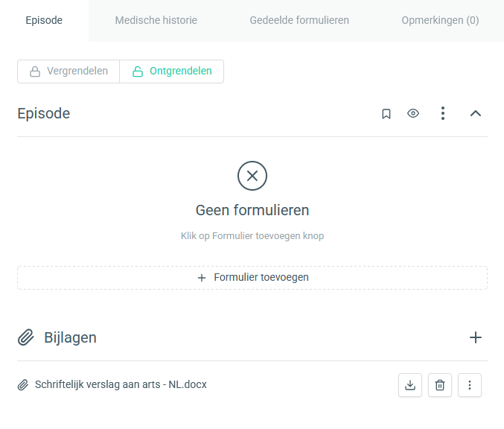Open more options for the attached docx
The image size is (504, 429).
[470, 385]
